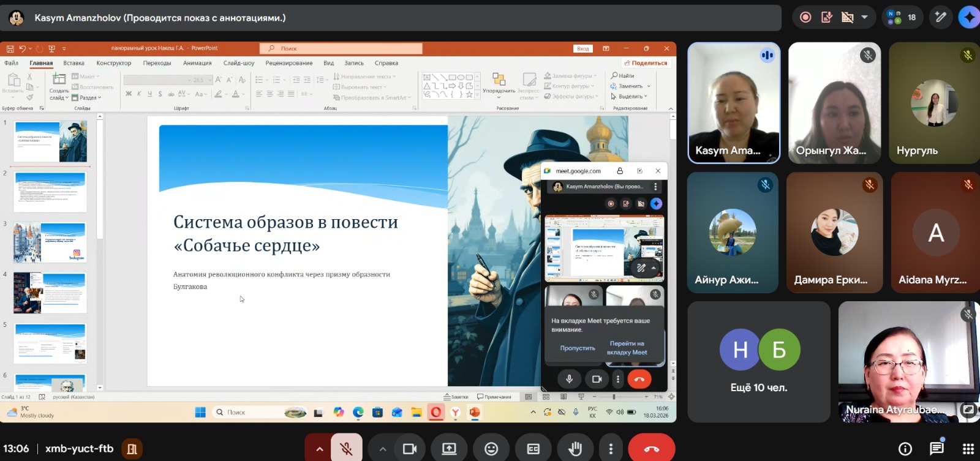Expand audio settings chevron beside microphone
980x461 pixels.
319,449
